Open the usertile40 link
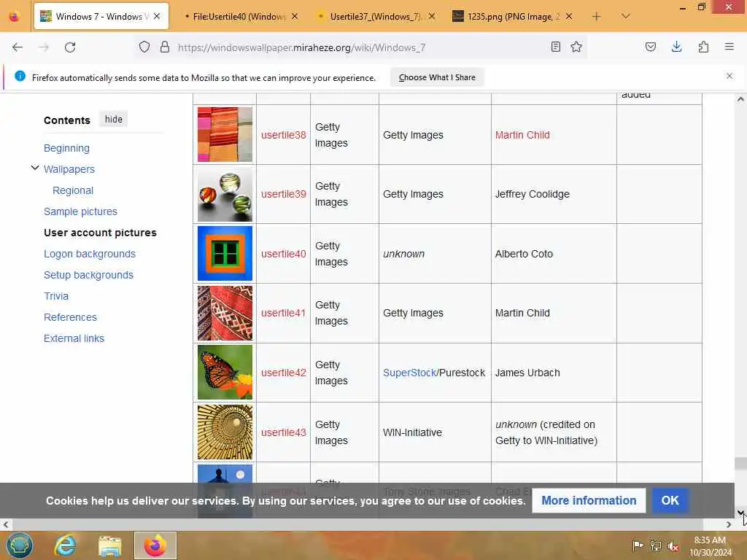 point(284,254)
